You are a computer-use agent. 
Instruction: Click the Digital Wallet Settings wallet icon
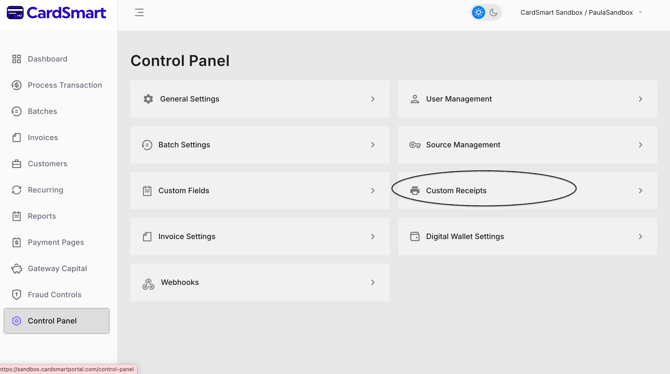(414, 236)
